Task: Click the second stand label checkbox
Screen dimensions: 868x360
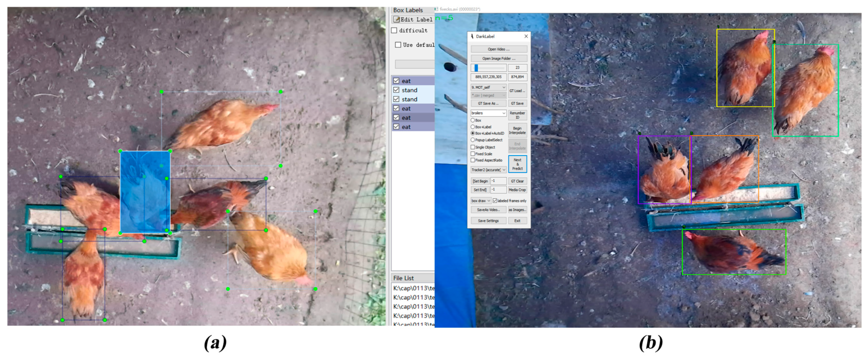Action: coord(396,99)
